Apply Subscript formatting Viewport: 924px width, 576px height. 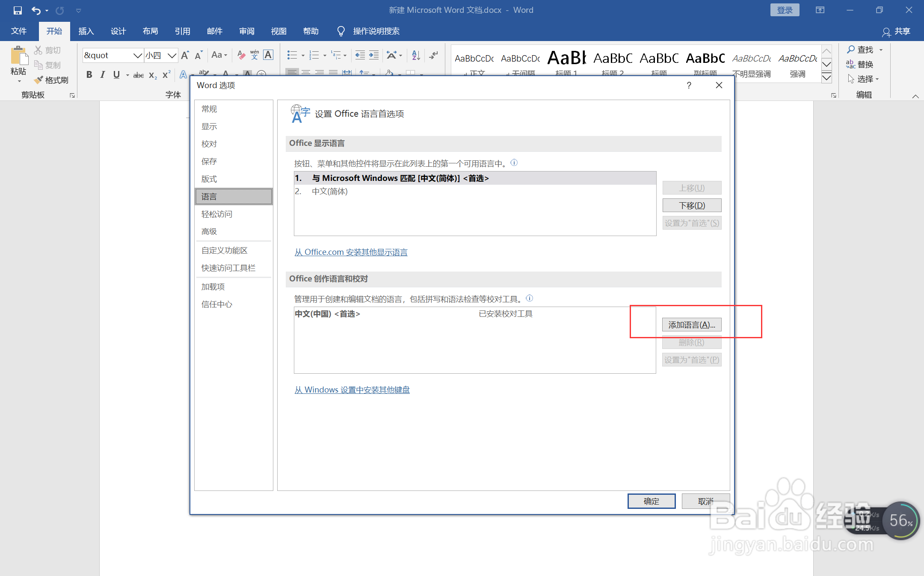153,75
